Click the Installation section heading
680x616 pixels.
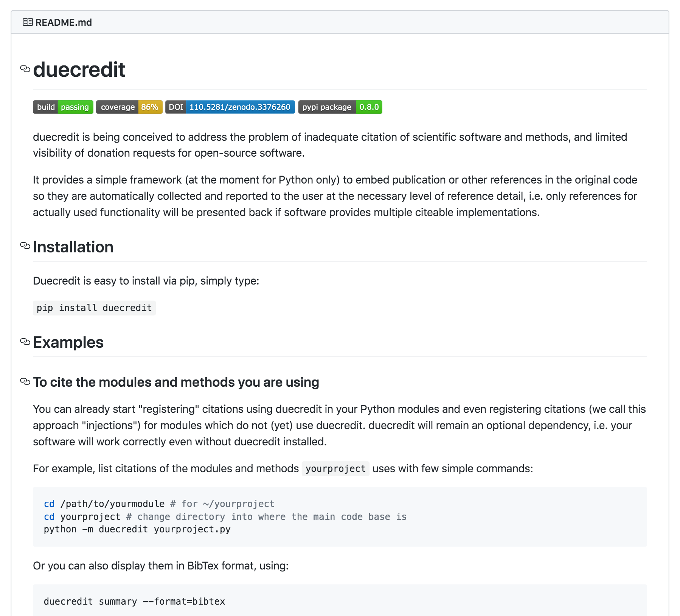[73, 247]
